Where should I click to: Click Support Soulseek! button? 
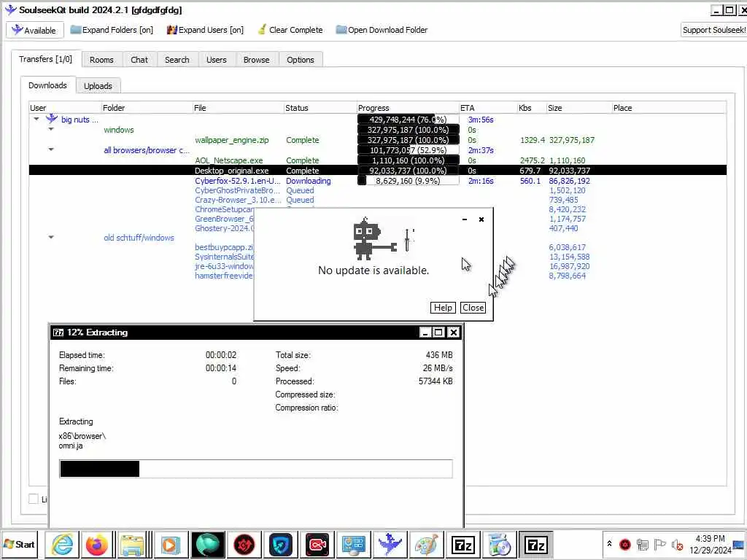713,30
